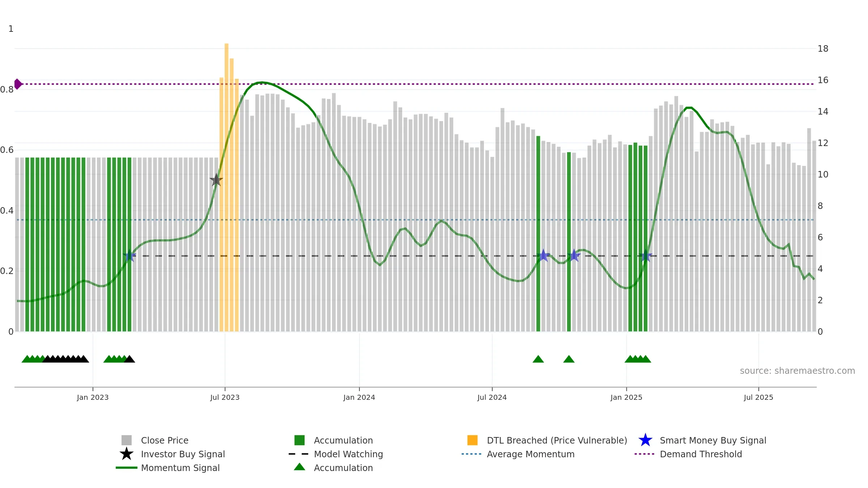Click the purple diamond Demand Threshold marker
Image resolution: width=868 pixels, height=488 pixels.
[x=18, y=84]
